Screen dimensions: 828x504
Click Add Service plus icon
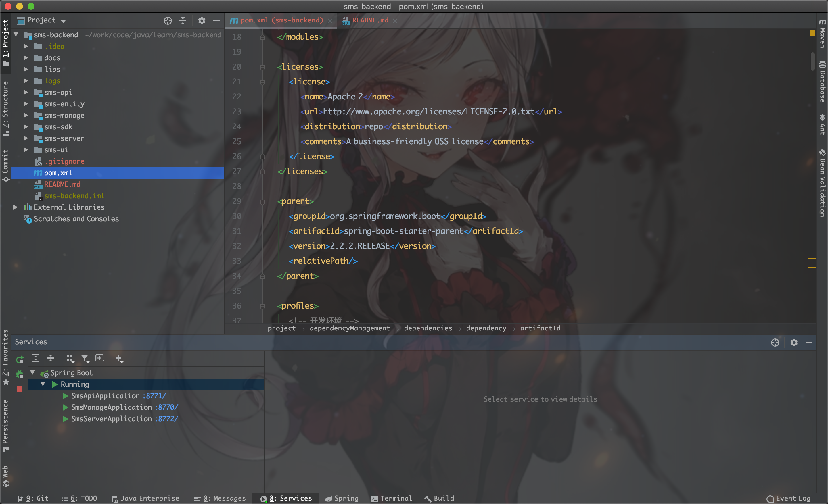pyautogui.click(x=119, y=359)
